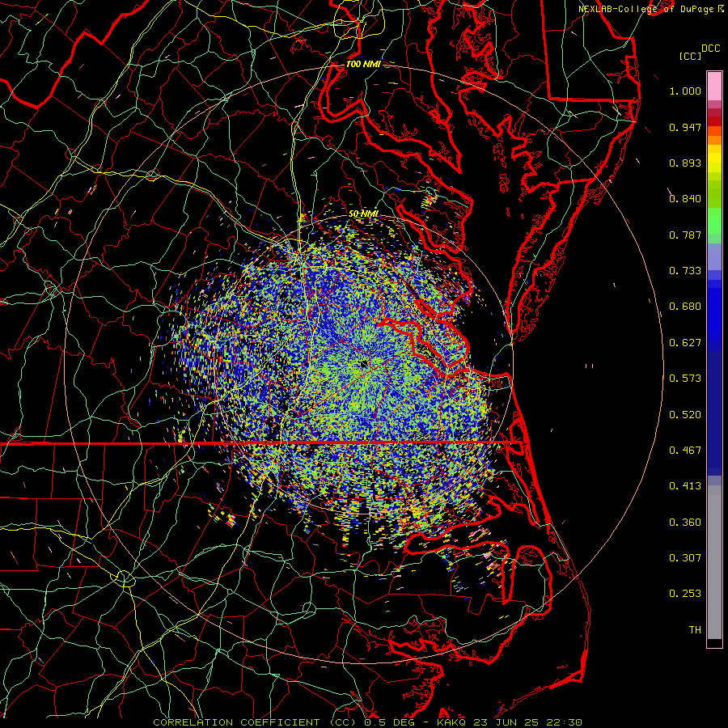Image resolution: width=728 pixels, height=728 pixels.
Task: Click the [CC] legend header
Action: [x=690, y=56]
